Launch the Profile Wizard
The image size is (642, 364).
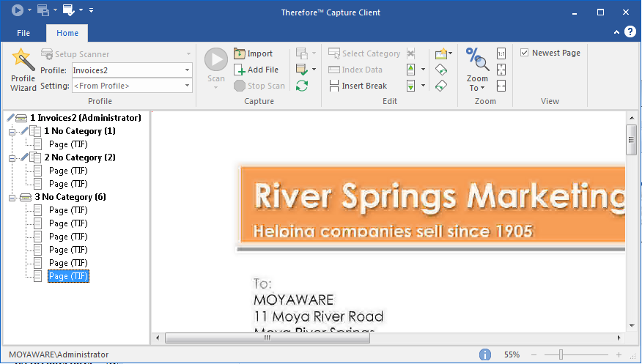[23, 70]
